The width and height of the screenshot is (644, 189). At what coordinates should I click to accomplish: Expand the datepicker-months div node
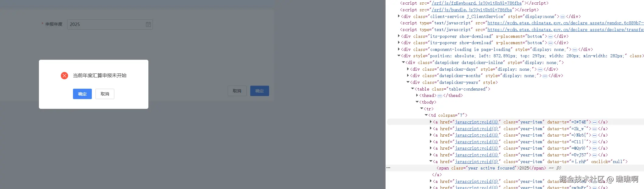tap(408, 76)
